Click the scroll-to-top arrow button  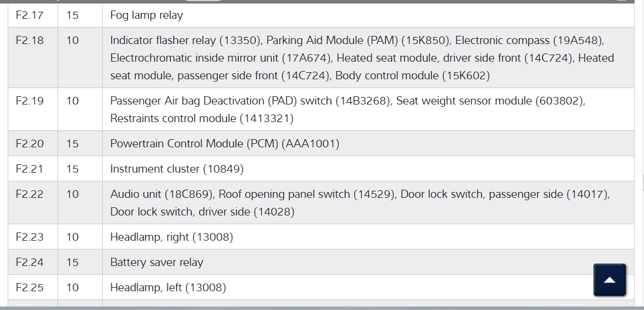[x=609, y=280]
